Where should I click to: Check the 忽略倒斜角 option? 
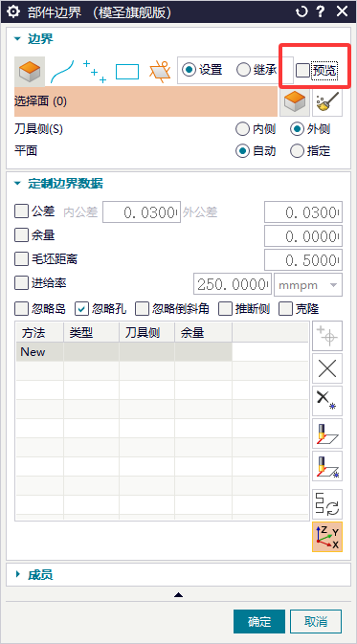point(142,309)
